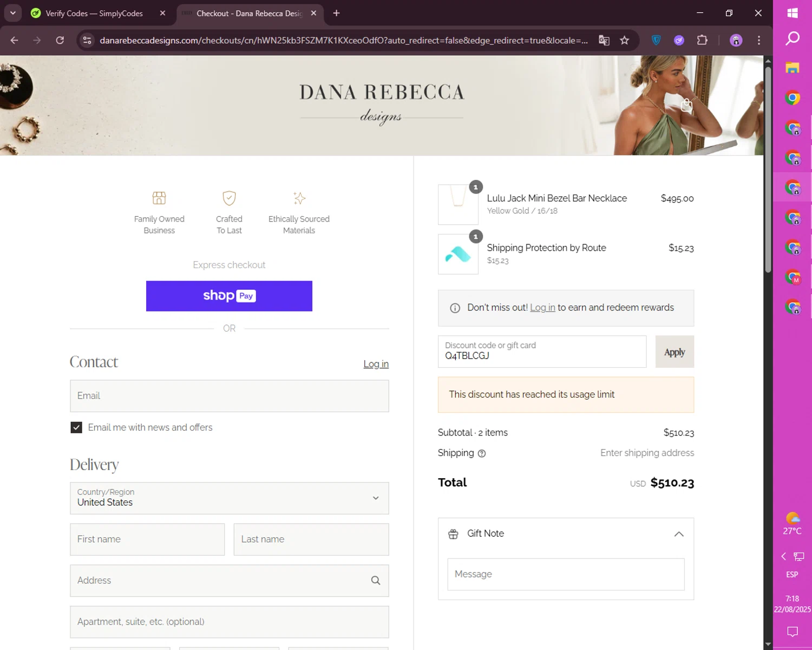This screenshot has height=650, width=812.
Task: Click the Last name field
Action: click(311, 539)
